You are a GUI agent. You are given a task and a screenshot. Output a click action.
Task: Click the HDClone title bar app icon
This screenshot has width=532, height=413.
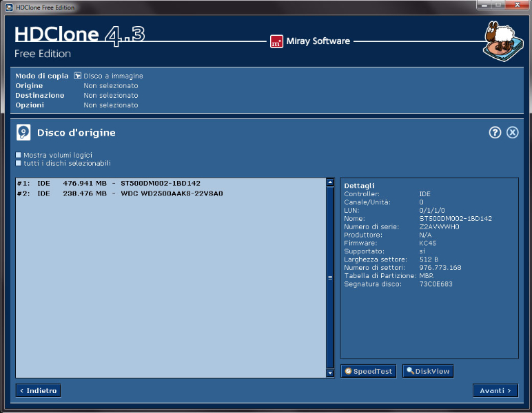pyautogui.click(x=6, y=6)
